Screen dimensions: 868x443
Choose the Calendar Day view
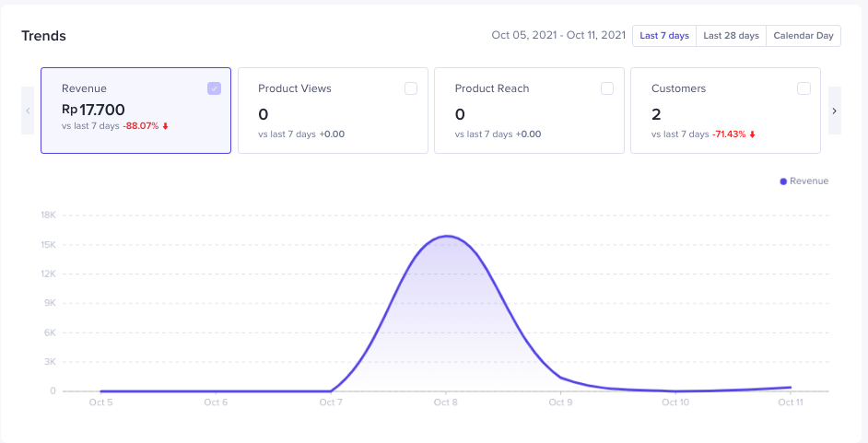803,36
